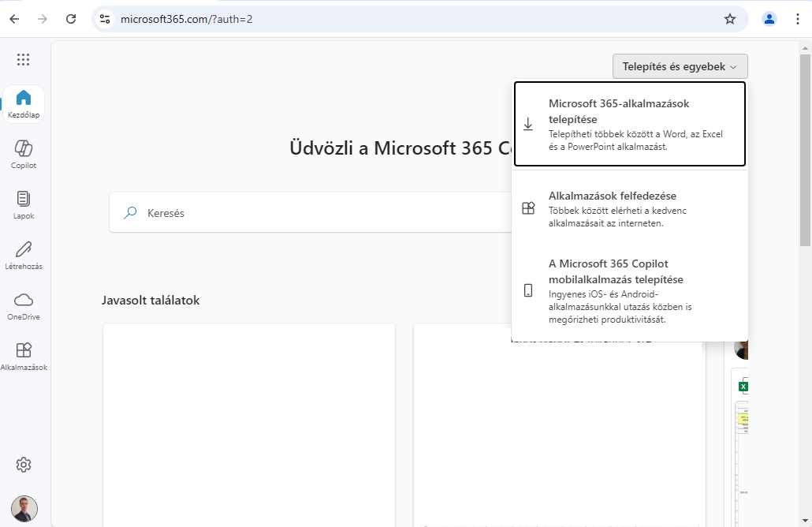Click the browser forward arrow
This screenshot has width=812, height=527.
pyautogui.click(x=43, y=19)
